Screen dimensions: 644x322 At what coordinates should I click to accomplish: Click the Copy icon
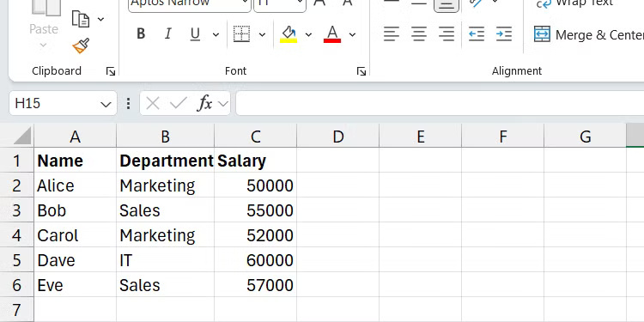[x=81, y=19]
